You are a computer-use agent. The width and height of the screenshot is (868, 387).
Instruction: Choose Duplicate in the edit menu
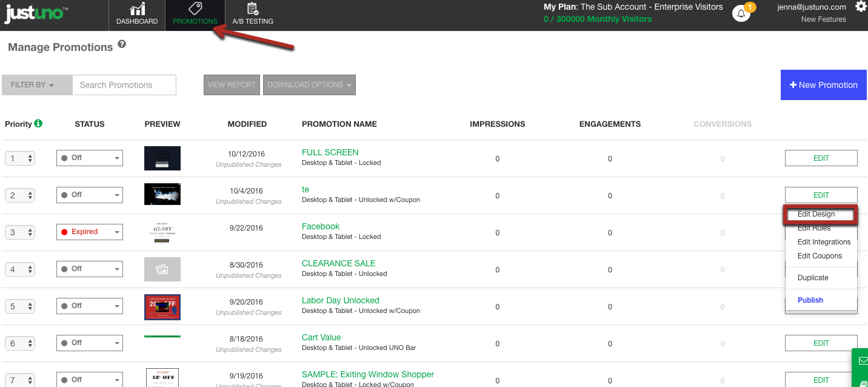pos(813,278)
